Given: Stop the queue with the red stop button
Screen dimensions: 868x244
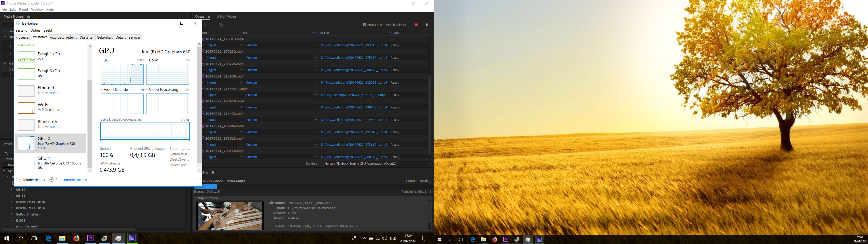Looking at the screenshot, I should [416, 25].
